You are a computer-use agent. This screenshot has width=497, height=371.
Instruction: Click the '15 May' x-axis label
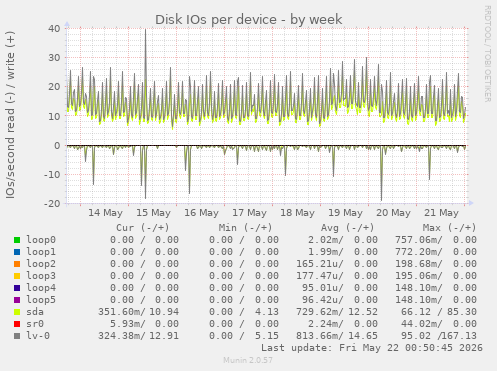pos(154,213)
